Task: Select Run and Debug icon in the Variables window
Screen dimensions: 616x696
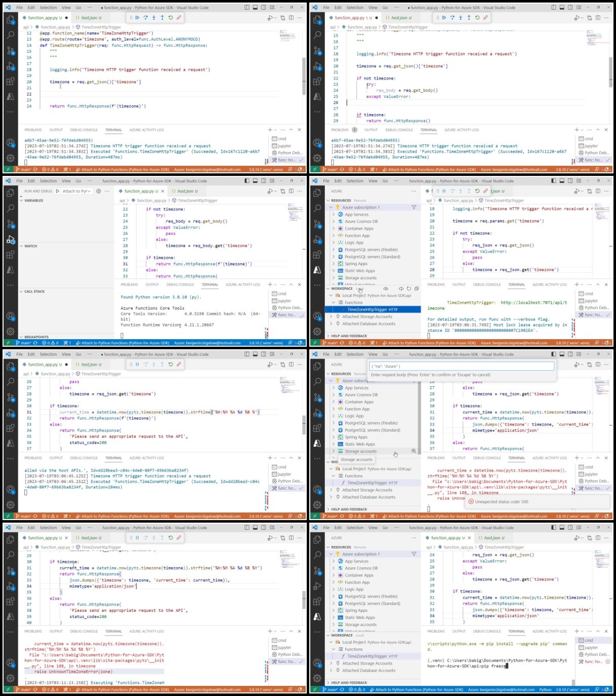Action: pos(11,239)
